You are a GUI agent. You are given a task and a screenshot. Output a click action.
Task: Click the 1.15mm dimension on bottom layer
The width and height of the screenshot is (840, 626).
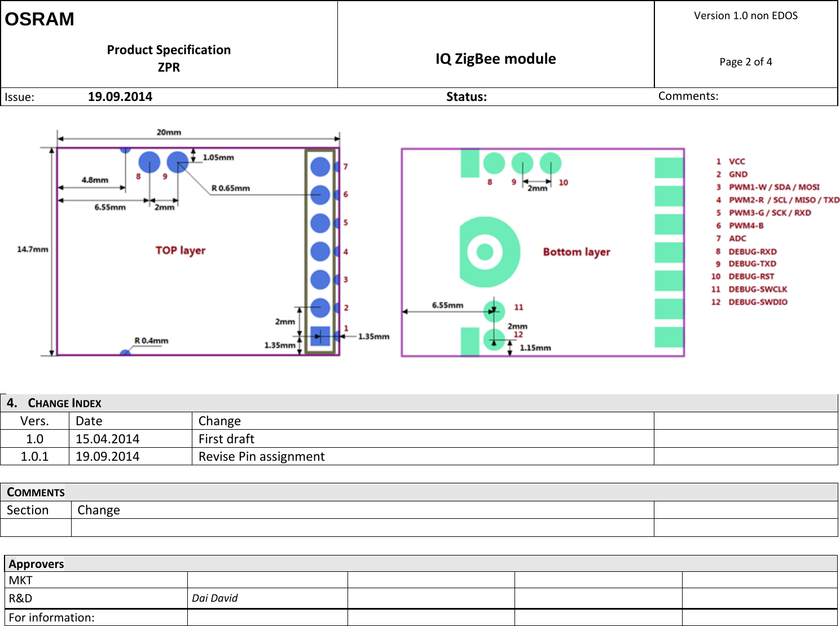click(535, 348)
